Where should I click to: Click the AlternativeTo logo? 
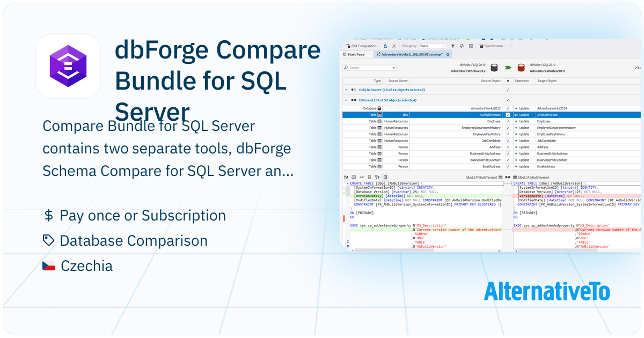(x=547, y=291)
